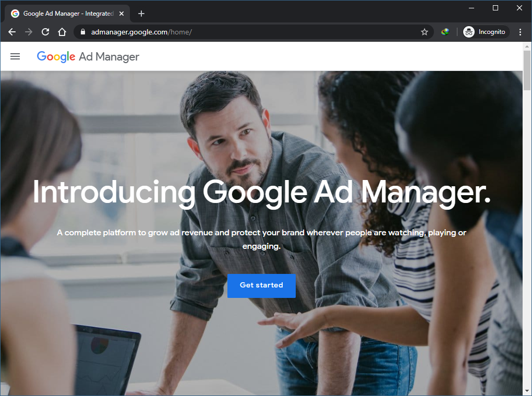The width and height of the screenshot is (532, 396).
Task: Minimize the Chrome window
Action: pos(471,8)
